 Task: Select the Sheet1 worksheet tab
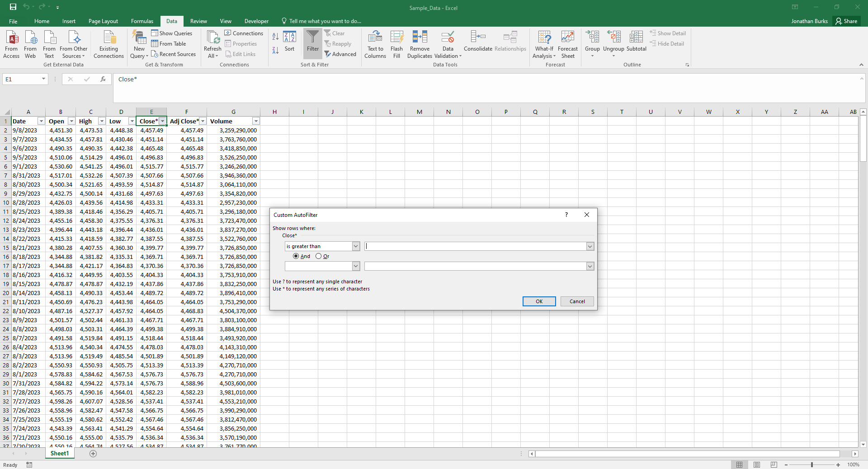point(60,454)
